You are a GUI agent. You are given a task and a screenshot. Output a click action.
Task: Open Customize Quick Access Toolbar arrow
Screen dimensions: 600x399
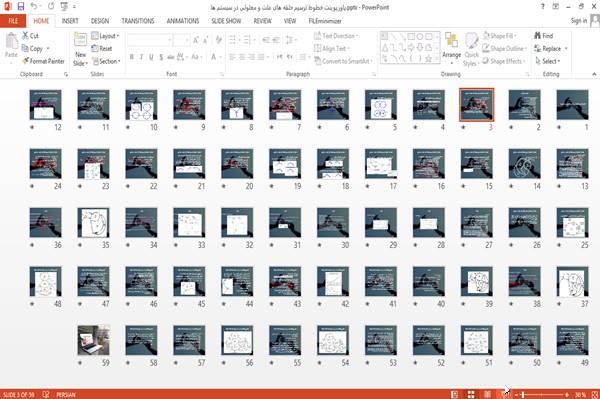74,7
